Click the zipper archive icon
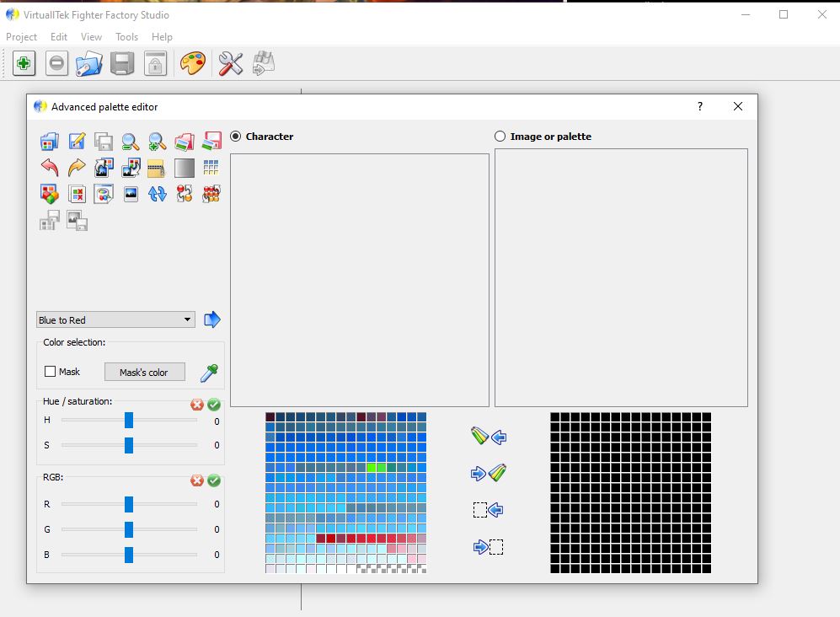 pos(156,168)
